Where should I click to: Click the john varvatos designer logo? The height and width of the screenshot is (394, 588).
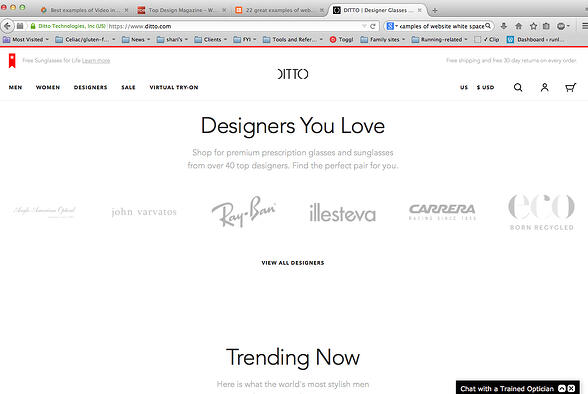click(x=144, y=212)
